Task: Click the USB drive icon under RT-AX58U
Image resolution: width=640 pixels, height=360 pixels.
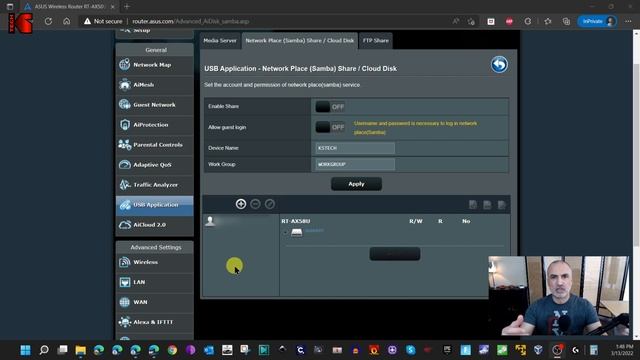Action: (x=297, y=233)
